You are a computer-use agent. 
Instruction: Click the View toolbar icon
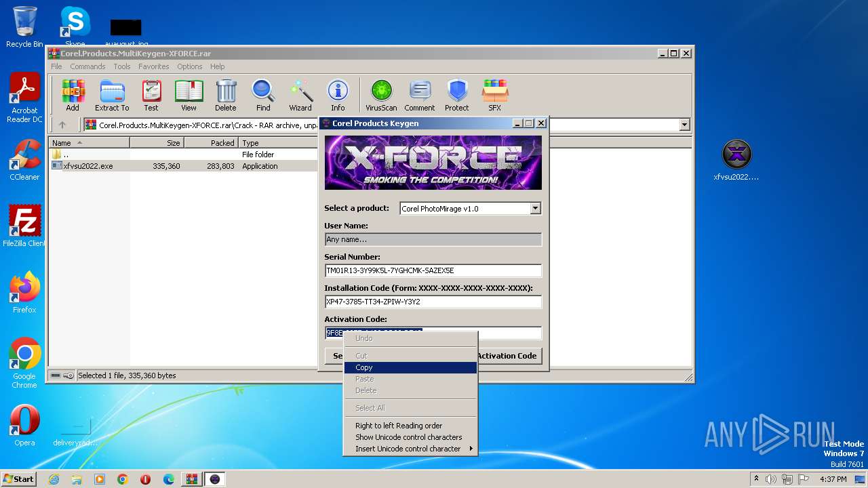pos(189,95)
